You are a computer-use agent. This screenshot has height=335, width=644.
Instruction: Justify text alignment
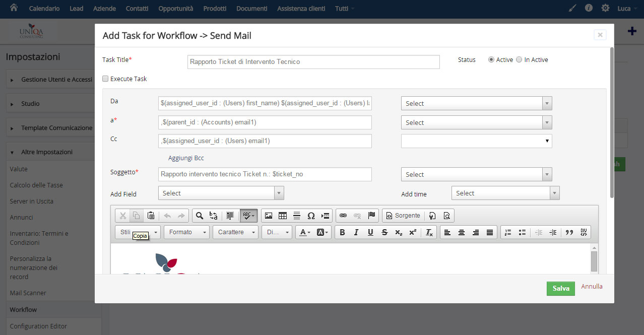point(490,232)
